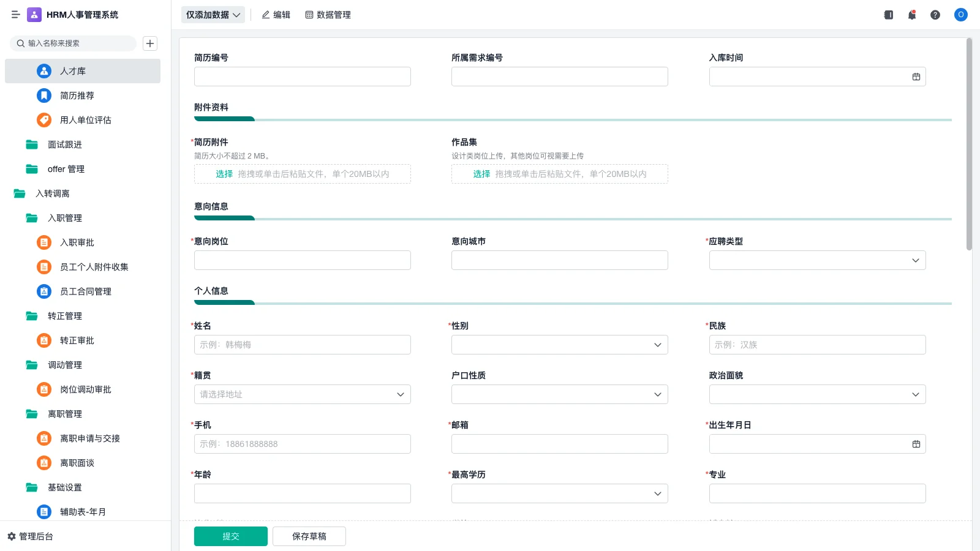Click the 保存草稿 draft button
This screenshot has width=980, height=551.
pyautogui.click(x=309, y=536)
